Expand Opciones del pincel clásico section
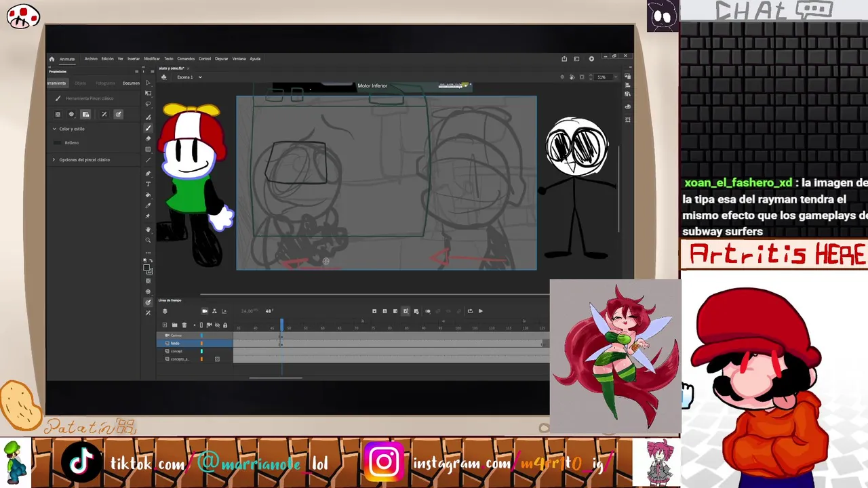Screen dimensions: 868x488 54,160
